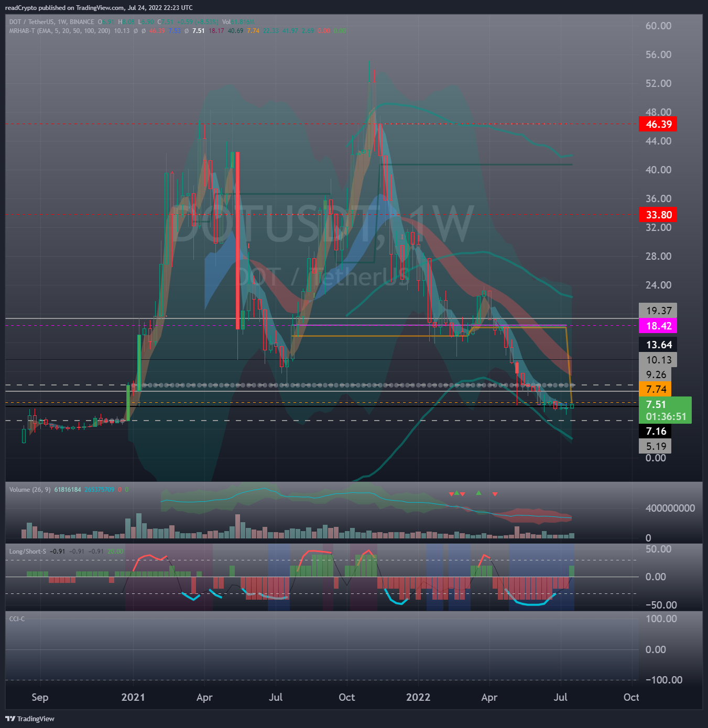
Task: Click the 60.00 price axis tick
Action: pos(658,26)
